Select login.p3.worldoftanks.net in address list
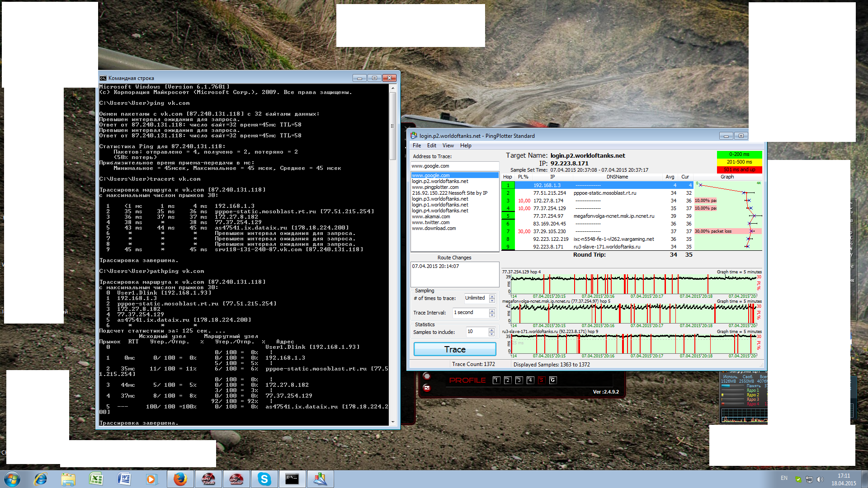Screen dimensions: 868x488 pos(439,199)
